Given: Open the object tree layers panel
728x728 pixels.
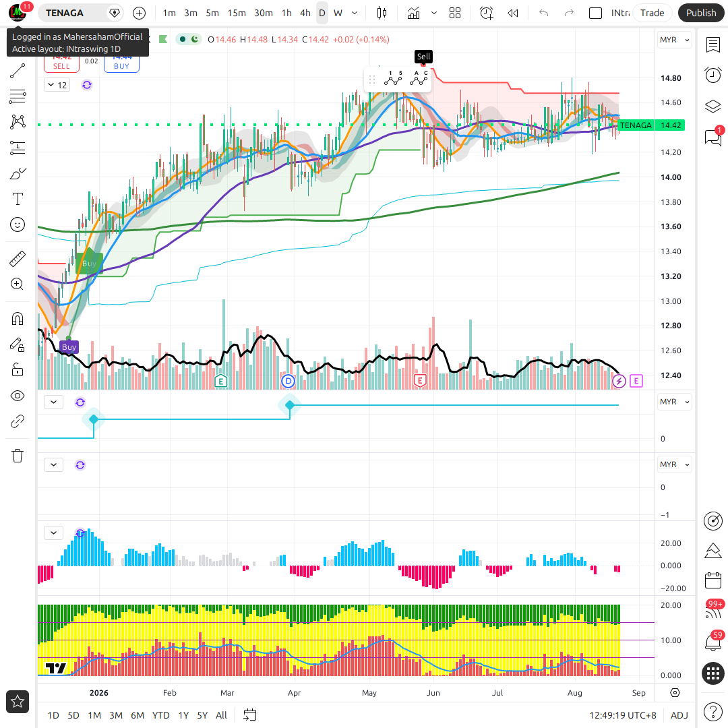Looking at the screenshot, I should (712, 107).
